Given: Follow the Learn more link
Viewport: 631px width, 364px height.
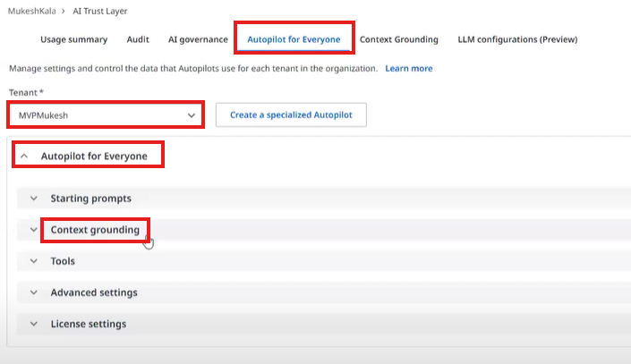Looking at the screenshot, I should pos(409,68).
